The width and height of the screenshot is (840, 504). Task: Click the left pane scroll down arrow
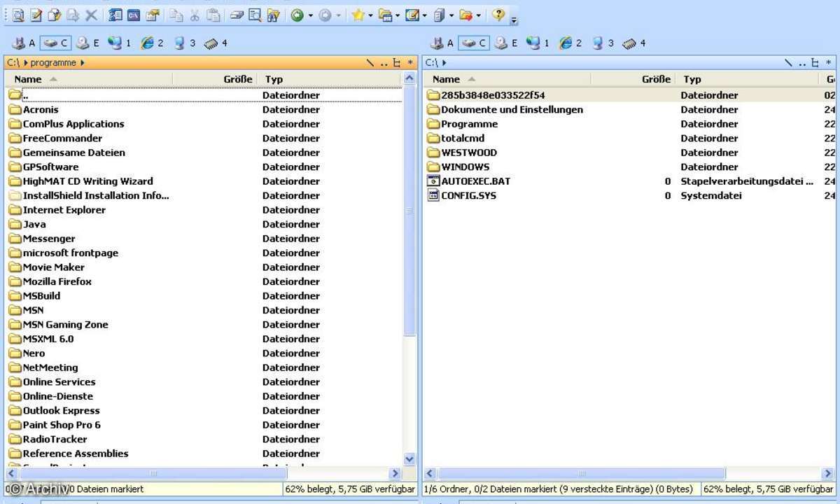point(410,460)
